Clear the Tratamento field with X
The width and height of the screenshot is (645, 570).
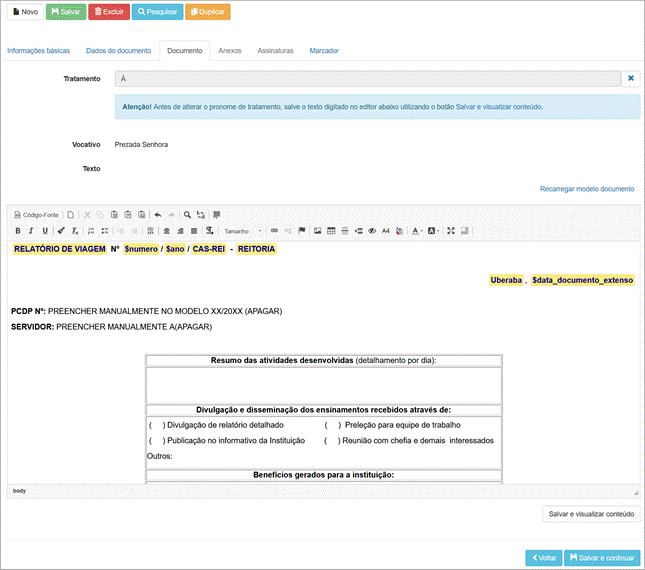point(630,78)
